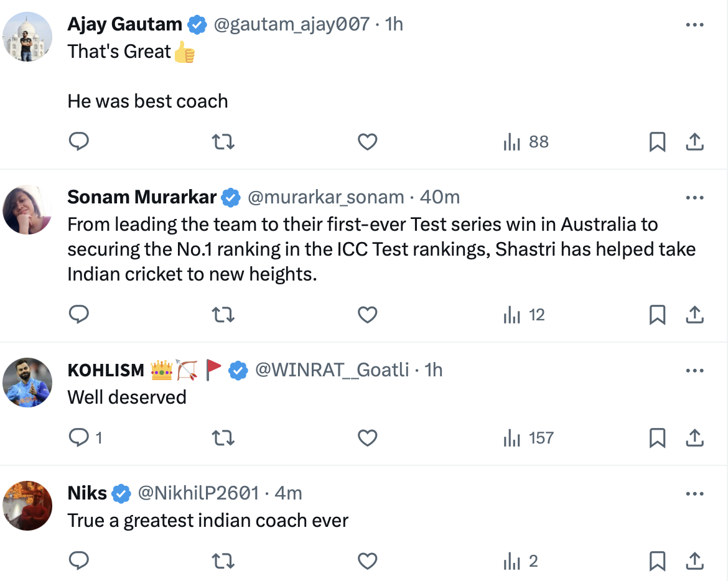Image resolution: width=728 pixels, height=581 pixels.
Task: Open more options on Ajay Gautam's tweet
Action: coord(694,25)
